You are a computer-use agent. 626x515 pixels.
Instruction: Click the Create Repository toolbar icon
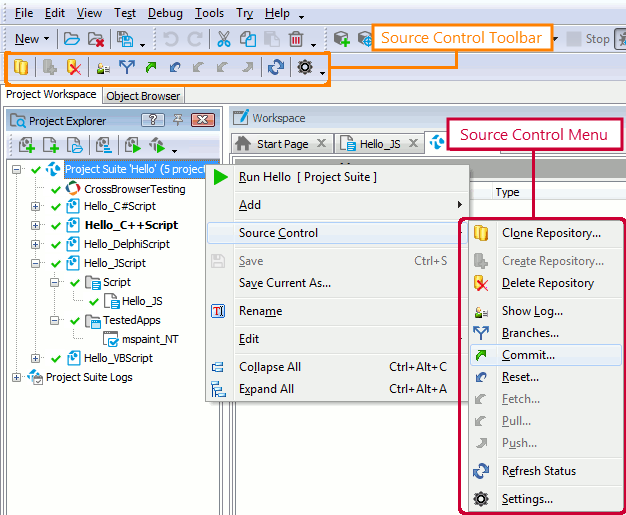[x=50, y=67]
